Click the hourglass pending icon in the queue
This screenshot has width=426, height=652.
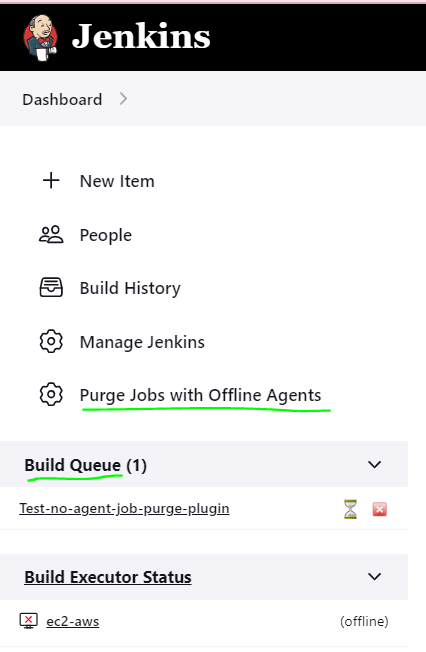(x=350, y=509)
